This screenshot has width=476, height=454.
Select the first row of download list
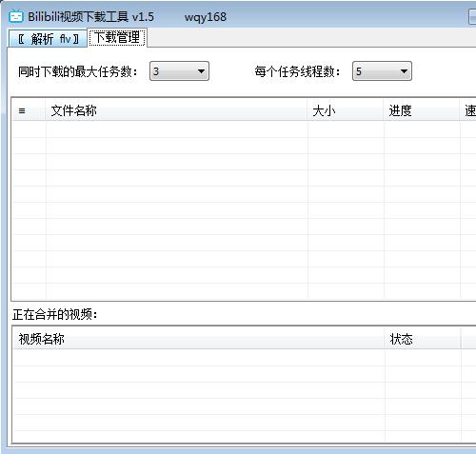(x=244, y=129)
